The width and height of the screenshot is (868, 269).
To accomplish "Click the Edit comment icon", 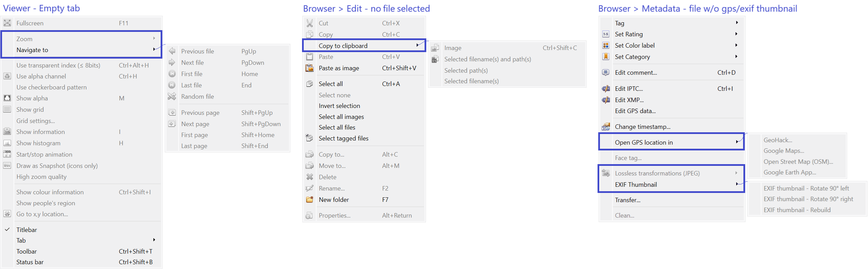I will pyautogui.click(x=606, y=73).
